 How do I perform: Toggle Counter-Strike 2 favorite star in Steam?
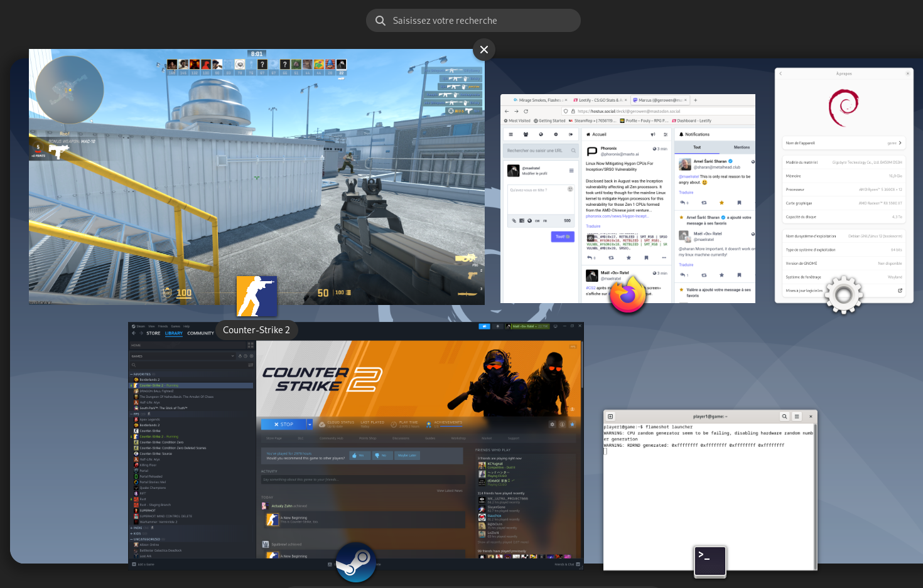pos(572,424)
